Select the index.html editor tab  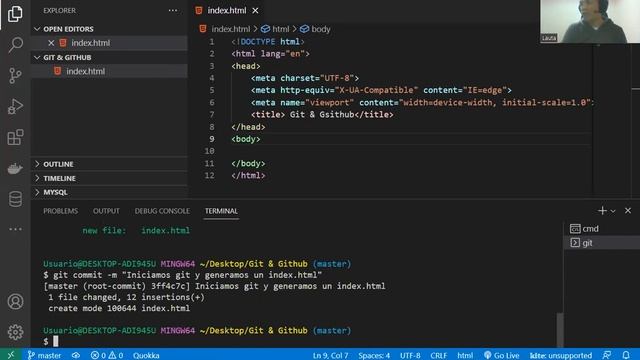[227, 11]
